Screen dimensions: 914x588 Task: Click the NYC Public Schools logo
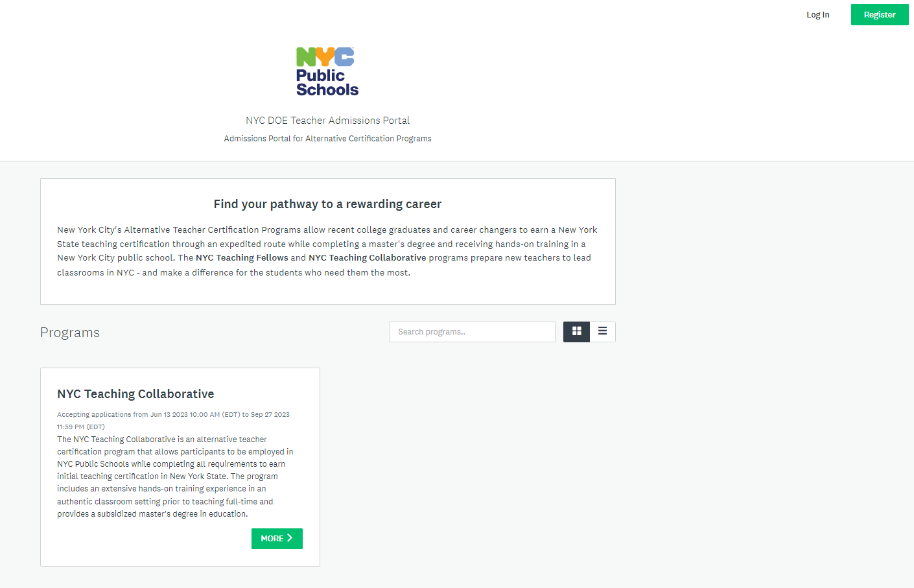(x=327, y=72)
